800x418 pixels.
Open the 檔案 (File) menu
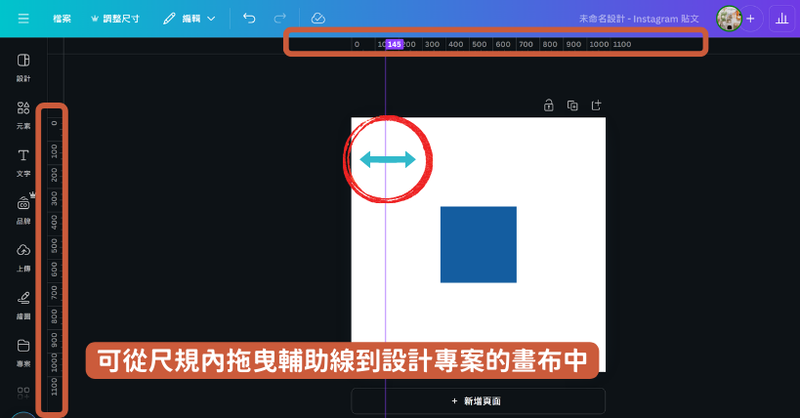(x=61, y=18)
